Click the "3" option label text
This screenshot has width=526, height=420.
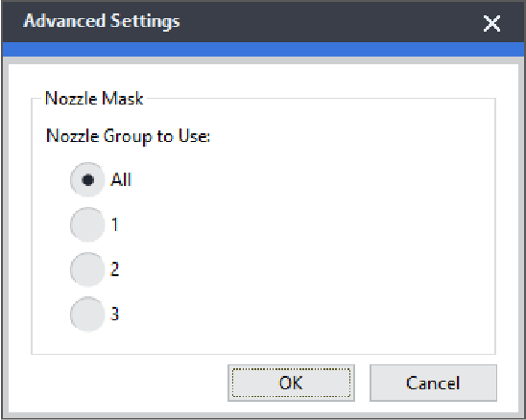click(115, 315)
